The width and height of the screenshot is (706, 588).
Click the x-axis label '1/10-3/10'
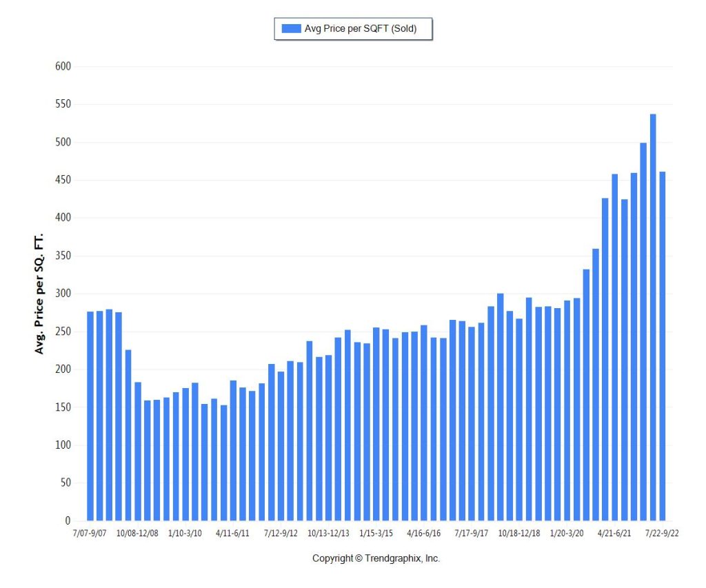point(185,534)
